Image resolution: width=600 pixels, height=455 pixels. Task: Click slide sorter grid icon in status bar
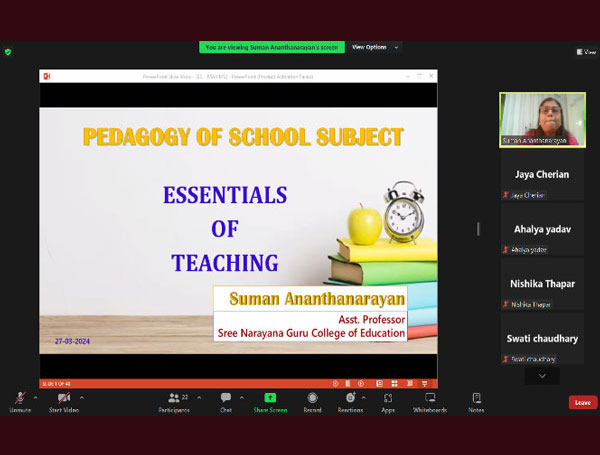click(x=395, y=383)
